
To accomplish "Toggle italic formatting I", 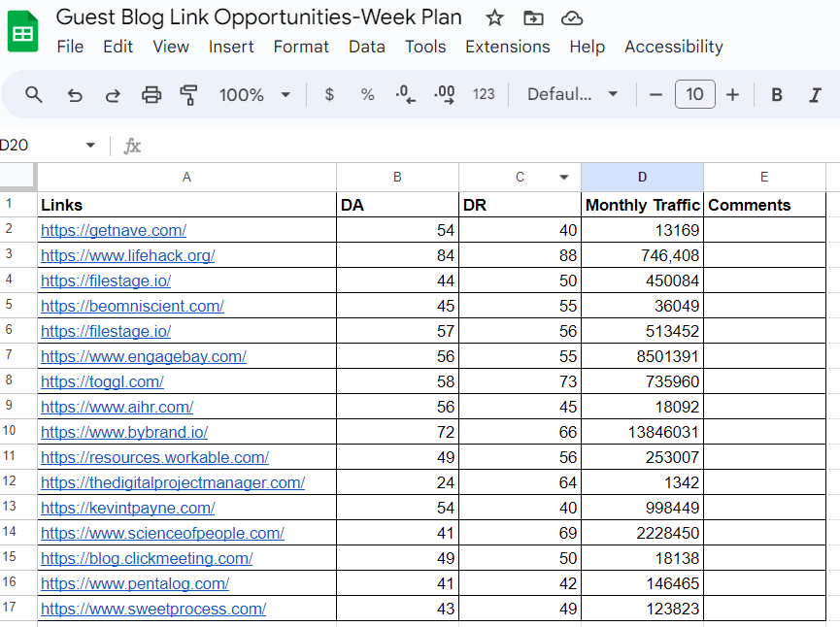I will [x=815, y=95].
